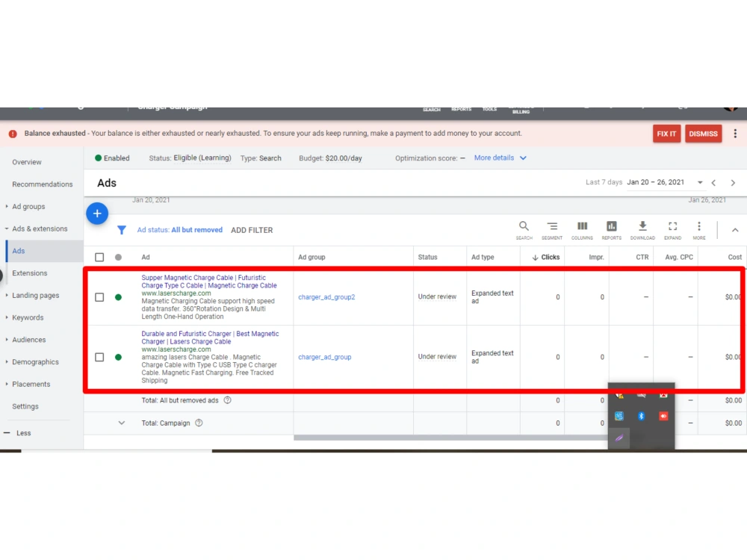
Task: Sort by the Clicks column header
Action: [546, 257]
